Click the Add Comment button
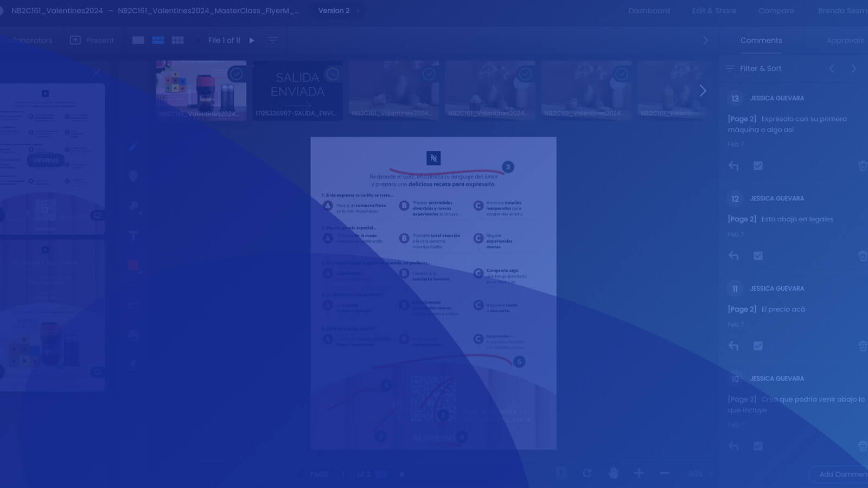 point(841,474)
